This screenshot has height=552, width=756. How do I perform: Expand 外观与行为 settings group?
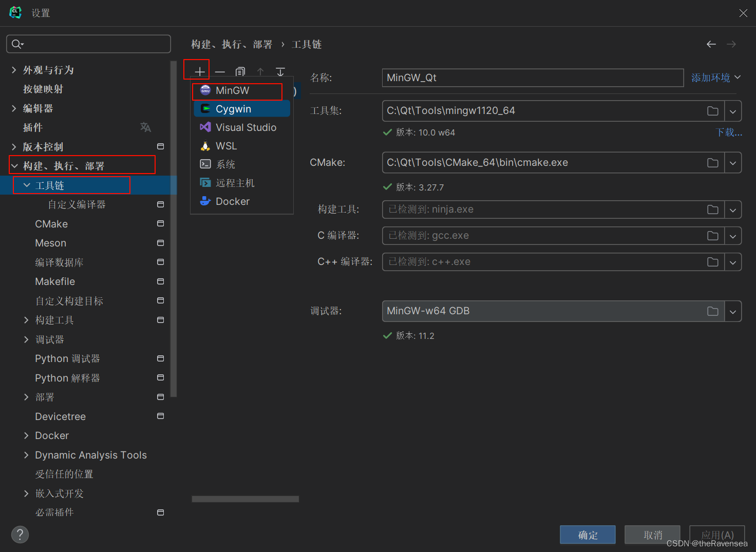(14, 70)
